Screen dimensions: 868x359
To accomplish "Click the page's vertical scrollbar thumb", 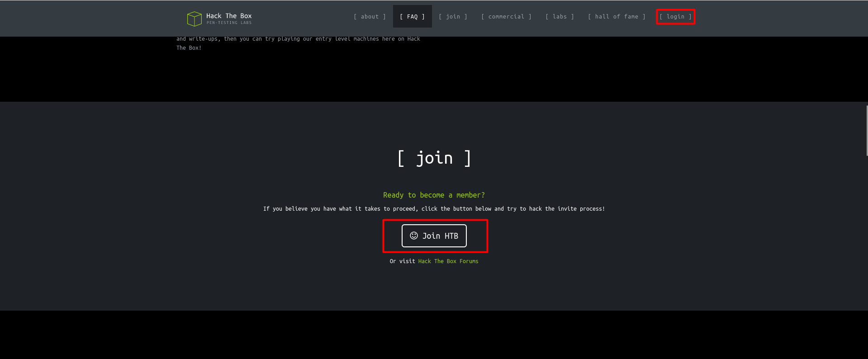I will 866,131.
